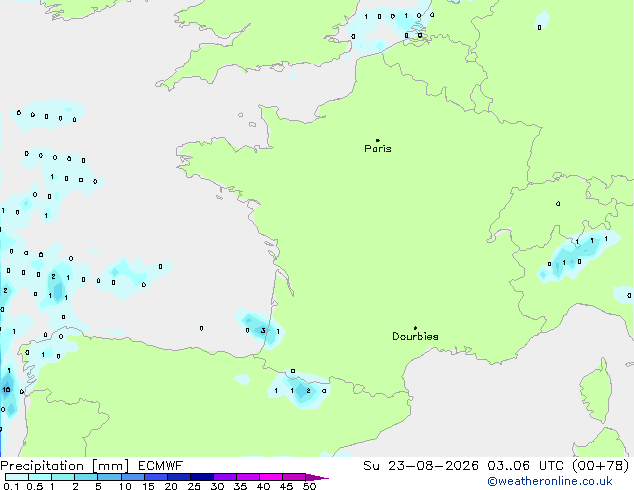Click the legend label '25'

[194, 486]
